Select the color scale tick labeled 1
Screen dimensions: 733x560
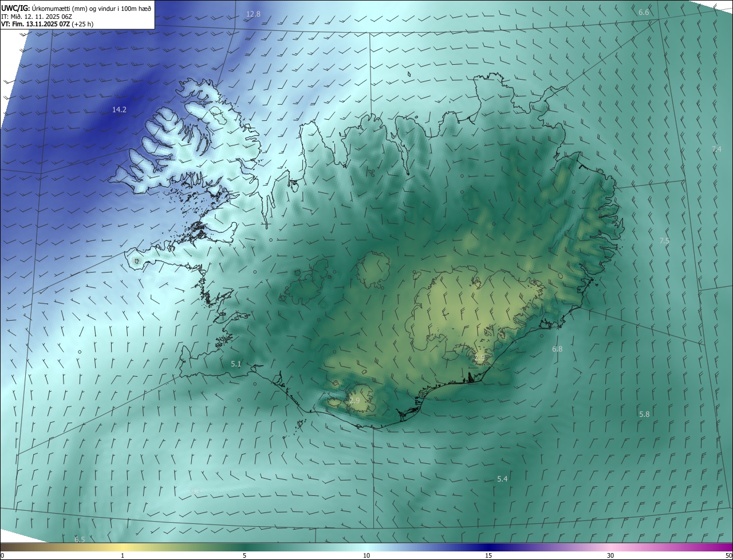point(123,555)
